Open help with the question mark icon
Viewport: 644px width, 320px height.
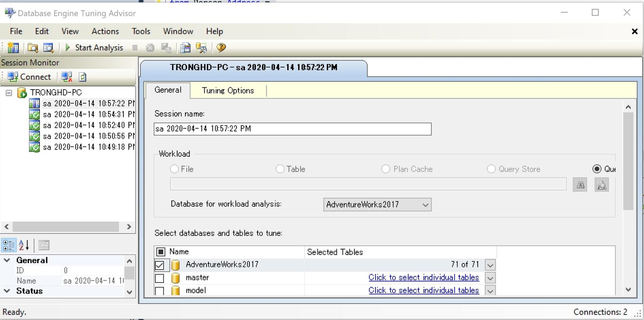point(221,48)
